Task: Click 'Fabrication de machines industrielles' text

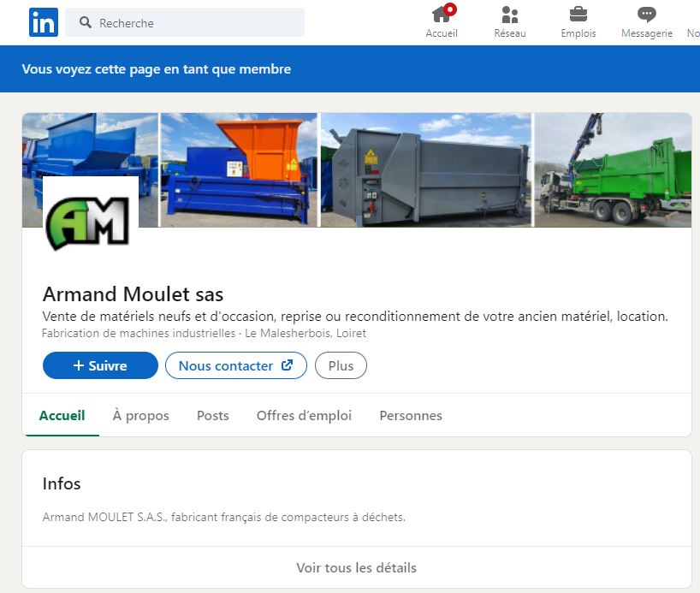Action: tap(139, 333)
